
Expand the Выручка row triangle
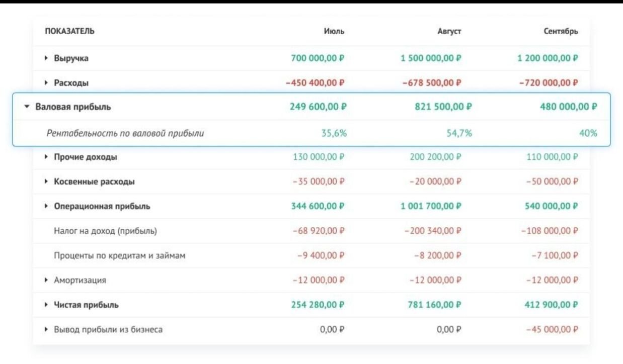[x=47, y=58]
